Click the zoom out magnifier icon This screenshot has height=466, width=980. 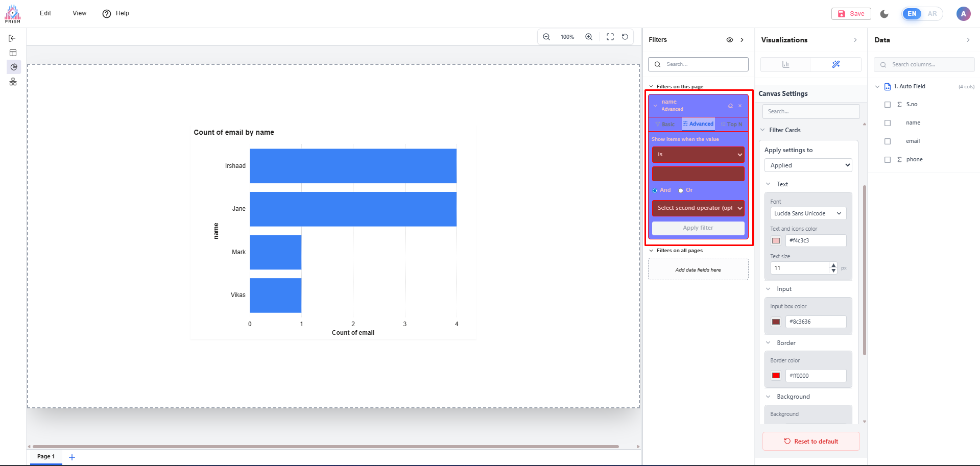coord(546,37)
